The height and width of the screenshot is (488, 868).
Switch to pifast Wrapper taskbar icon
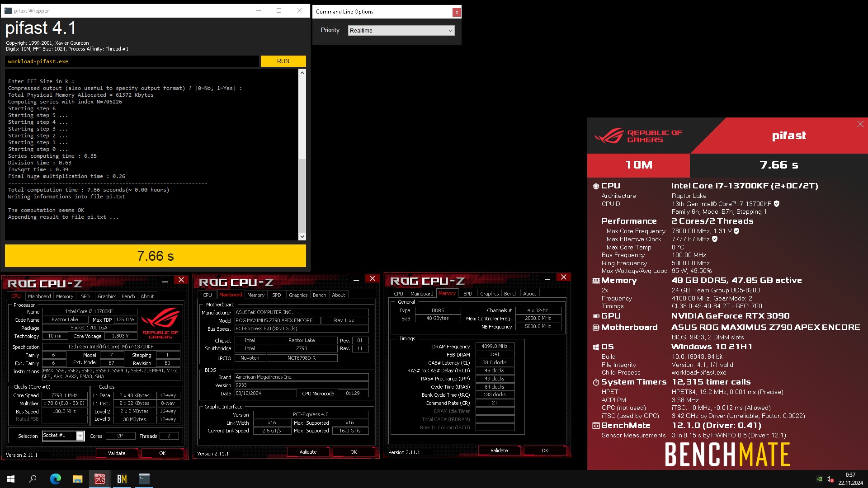click(144, 479)
